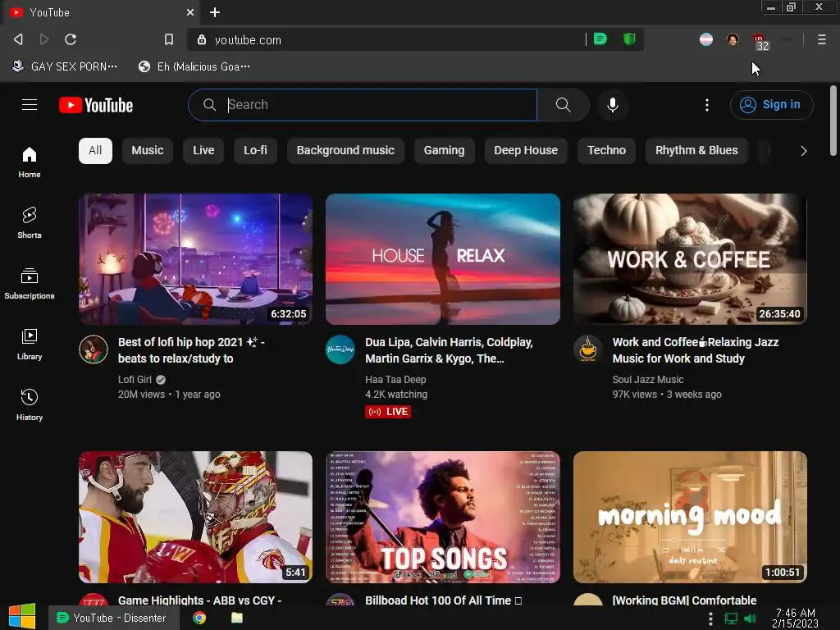Select the Techno filter chip

(x=606, y=151)
